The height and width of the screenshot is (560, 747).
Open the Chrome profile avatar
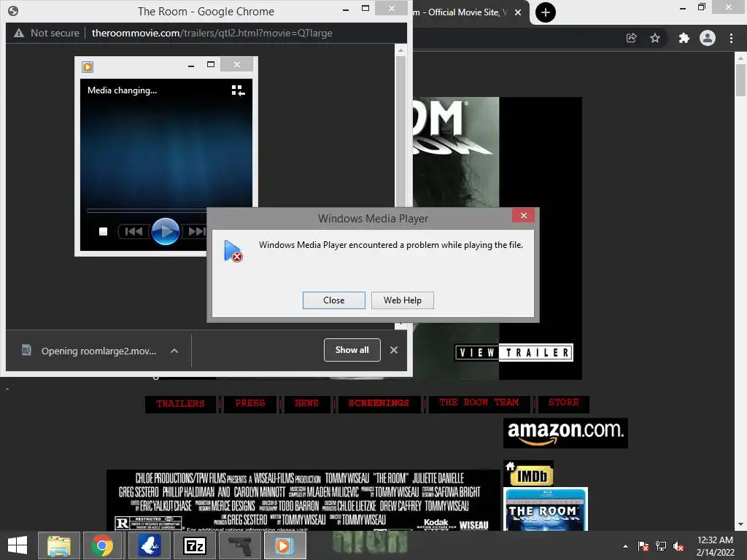pyautogui.click(x=708, y=38)
